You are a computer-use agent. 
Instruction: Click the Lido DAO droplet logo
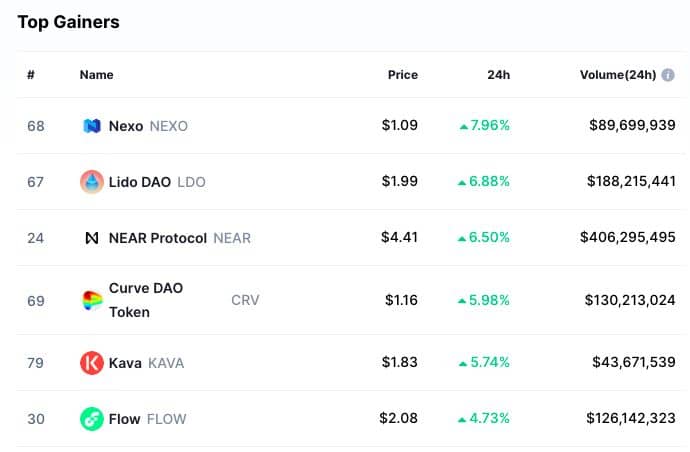(92, 182)
